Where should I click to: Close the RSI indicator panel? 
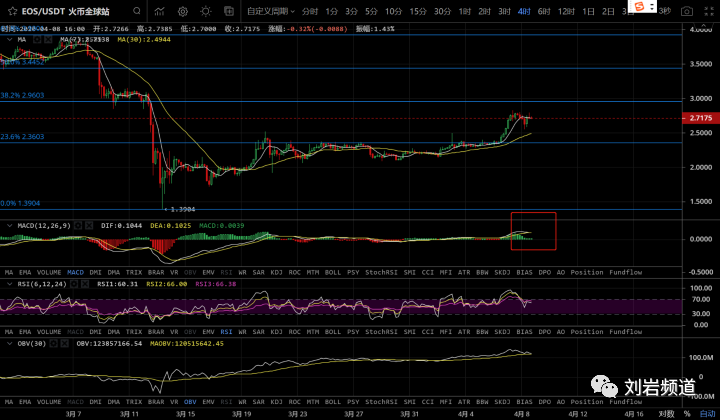85,284
